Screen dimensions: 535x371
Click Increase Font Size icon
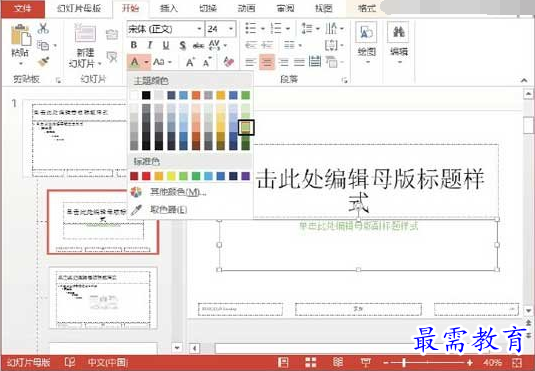(x=190, y=62)
